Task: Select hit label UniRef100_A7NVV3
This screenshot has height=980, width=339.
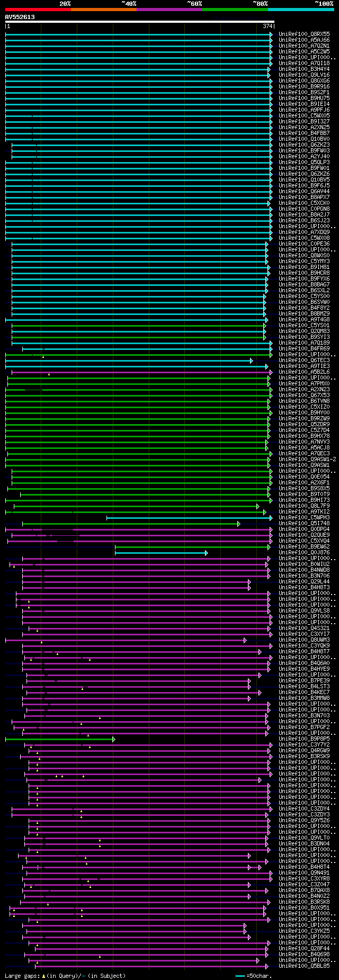Action: point(304,442)
